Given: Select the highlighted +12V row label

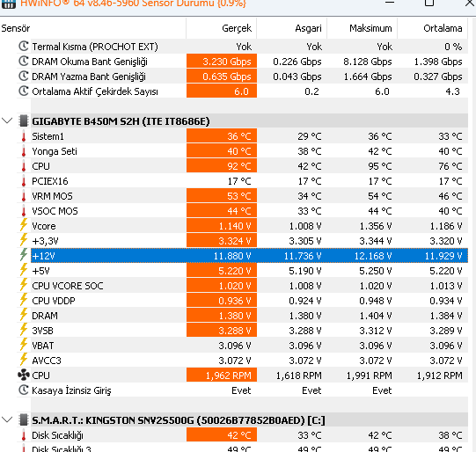Looking at the screenshot, I should [x=43, y=256].
